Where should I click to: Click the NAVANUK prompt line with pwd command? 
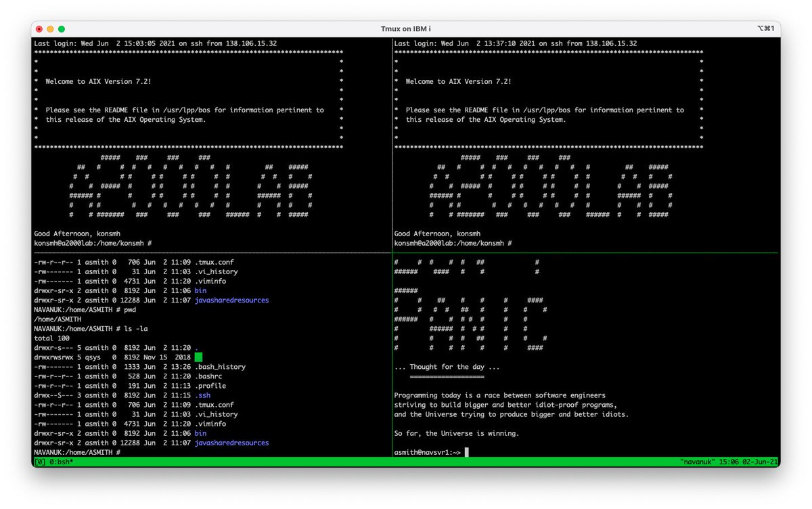click(x=85, y=309)
